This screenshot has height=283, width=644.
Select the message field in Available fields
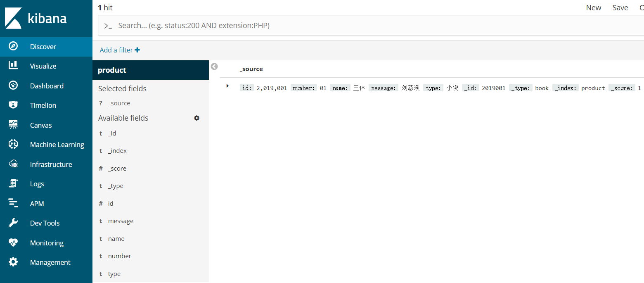[121, 221]
